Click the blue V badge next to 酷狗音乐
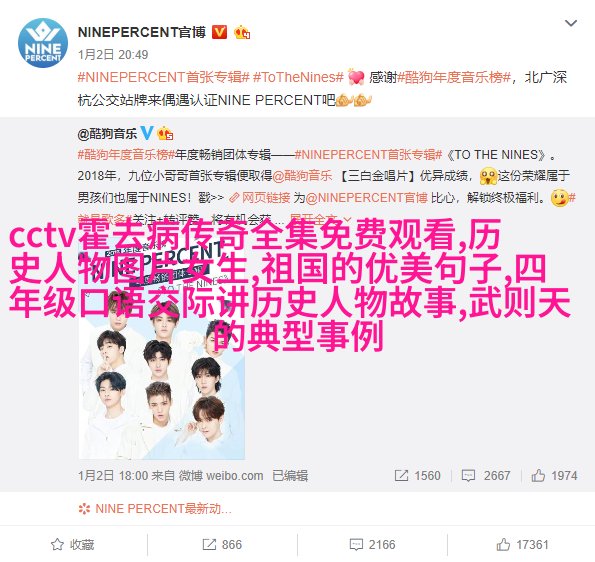 pyautogui.click(x=147, y=133)
